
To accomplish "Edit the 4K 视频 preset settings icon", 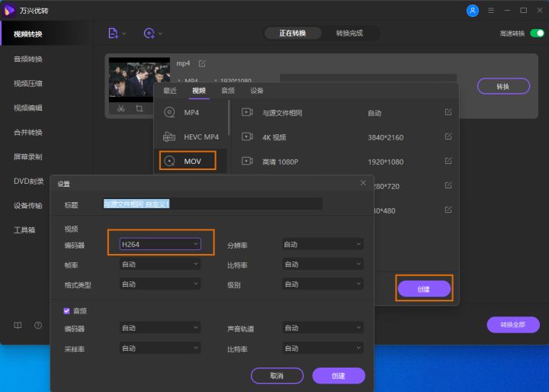I will click(x=448, y=137).
